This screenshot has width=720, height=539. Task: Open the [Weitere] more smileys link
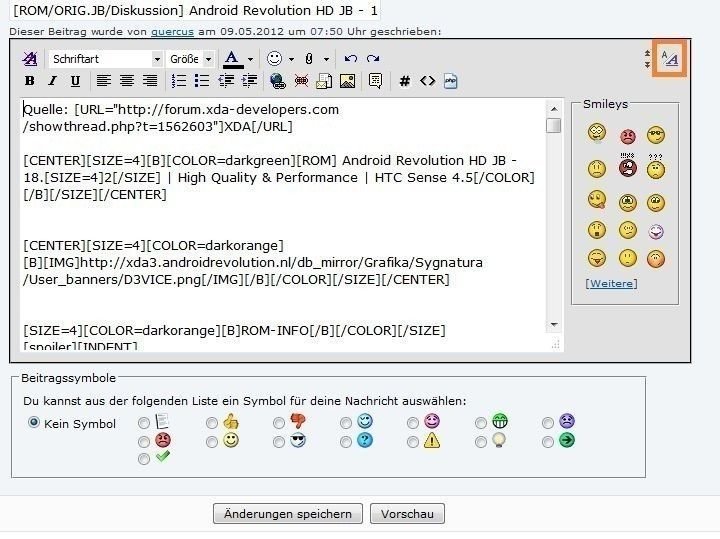tap(611, 283)
